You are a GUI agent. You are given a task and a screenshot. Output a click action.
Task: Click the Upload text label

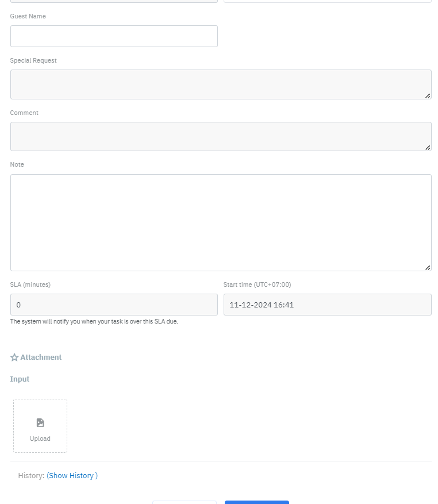(40, 438)
